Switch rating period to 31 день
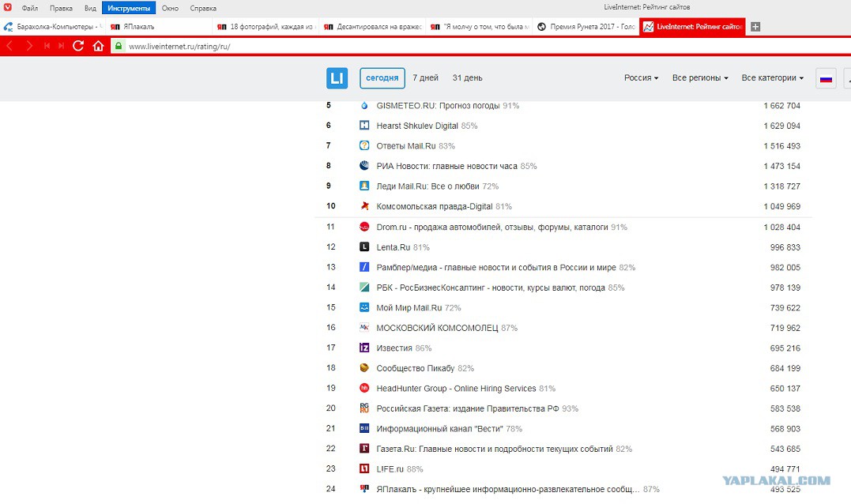The width and height of the screenshot is (851, 504). point(467,78)
